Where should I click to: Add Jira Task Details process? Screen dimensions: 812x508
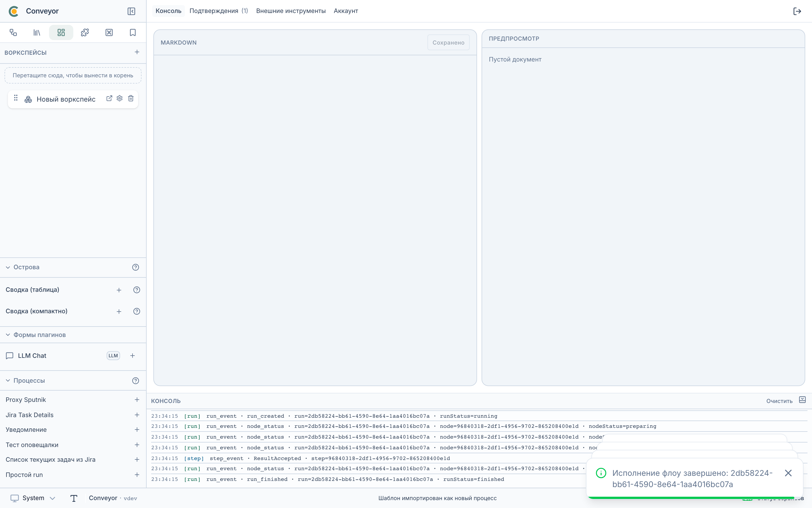point(137,415)
